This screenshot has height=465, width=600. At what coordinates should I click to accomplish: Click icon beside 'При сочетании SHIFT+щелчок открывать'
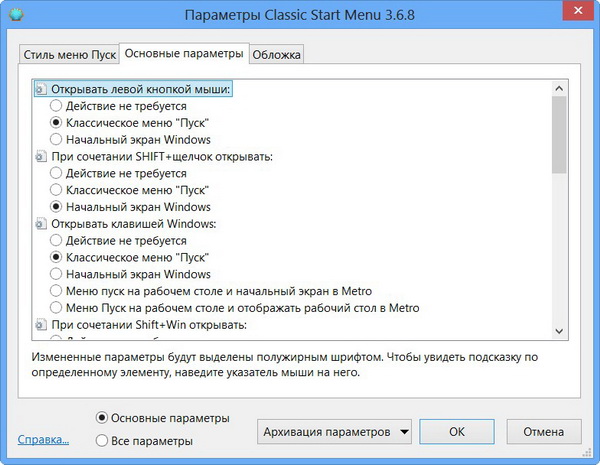click(x=40, y=157)
